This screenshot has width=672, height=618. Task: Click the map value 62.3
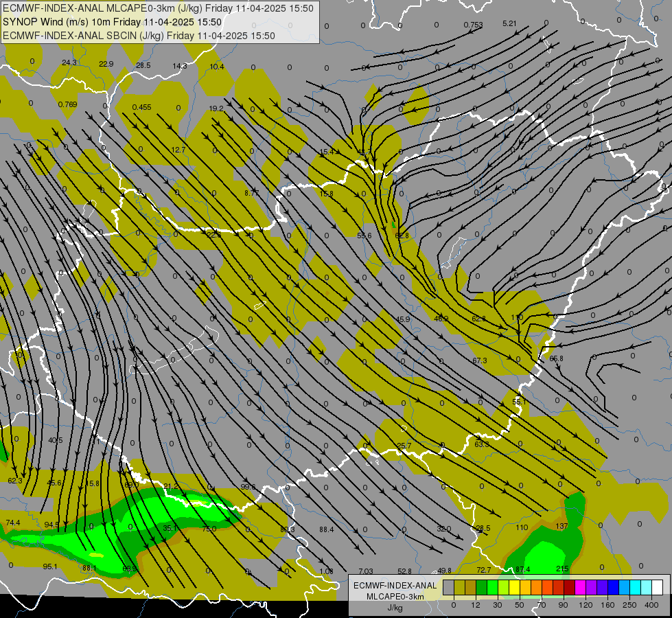coord(15,481)
